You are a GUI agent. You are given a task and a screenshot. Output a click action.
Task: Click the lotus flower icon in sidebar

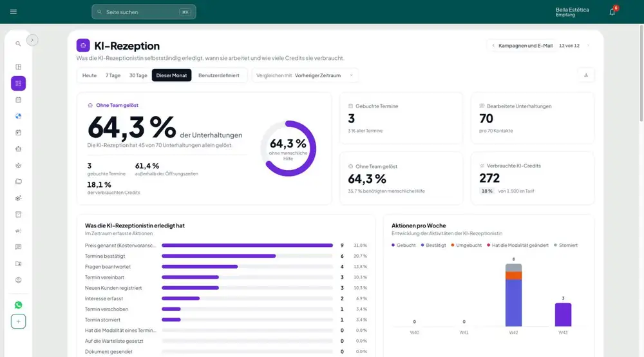pyautogui.click(x=19, y=166)
